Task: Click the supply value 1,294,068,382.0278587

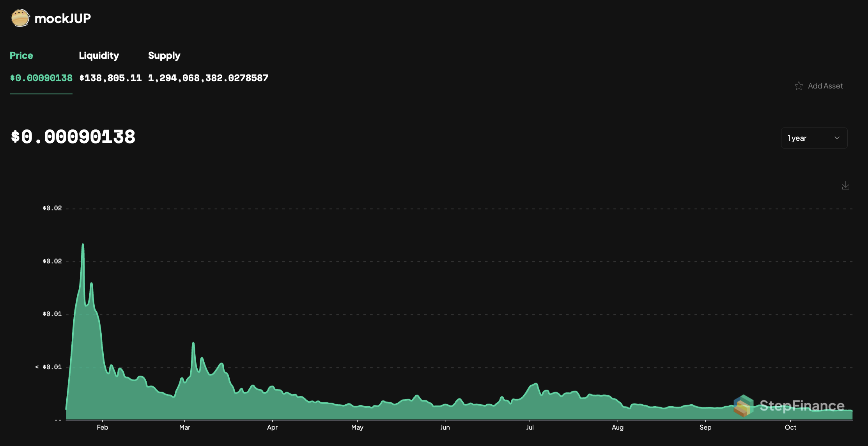Action: click(208, 78)
